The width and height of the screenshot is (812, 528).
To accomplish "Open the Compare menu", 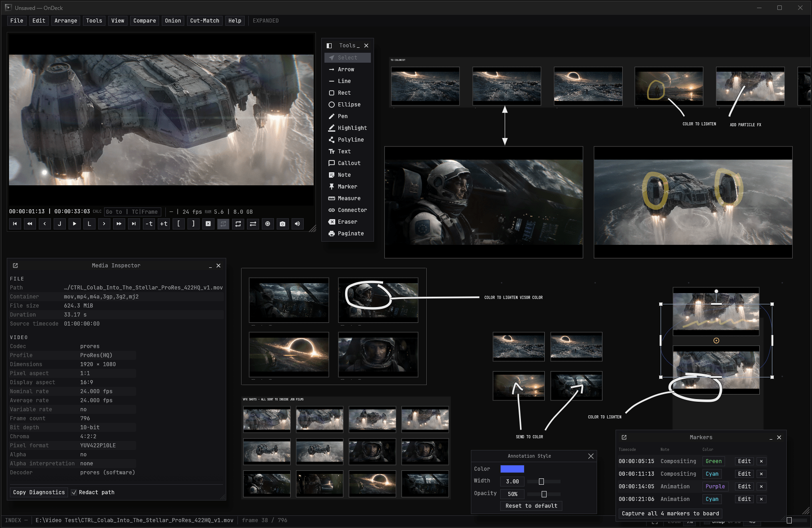I will (x=145, y=21).
